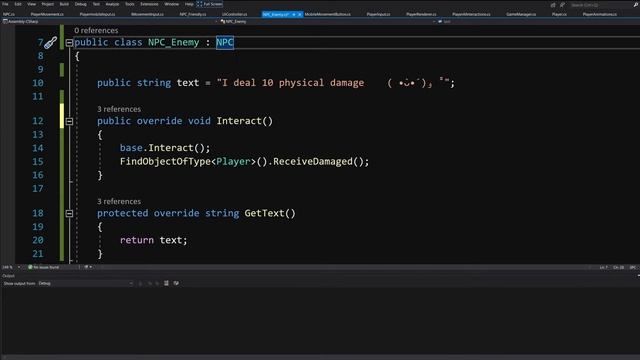Open the NPC_Enemy type navigation dropdown
640x360 pixels.
click(x=327, y=21)
